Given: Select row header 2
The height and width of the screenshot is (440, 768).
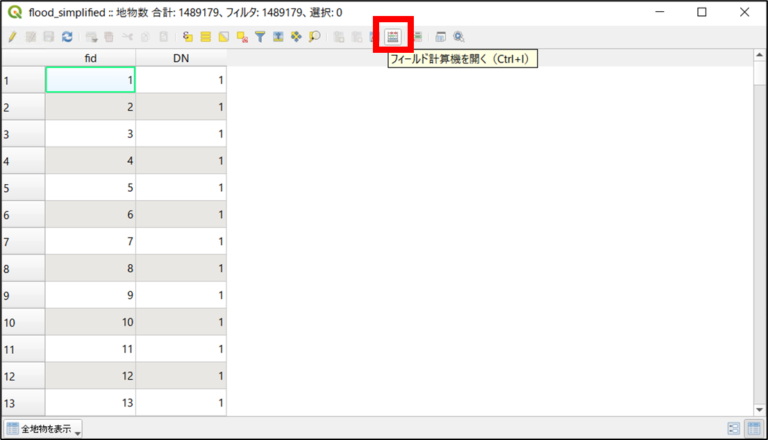Looking at the screenshot, I should pyautogui.click(x=23, y=107).
